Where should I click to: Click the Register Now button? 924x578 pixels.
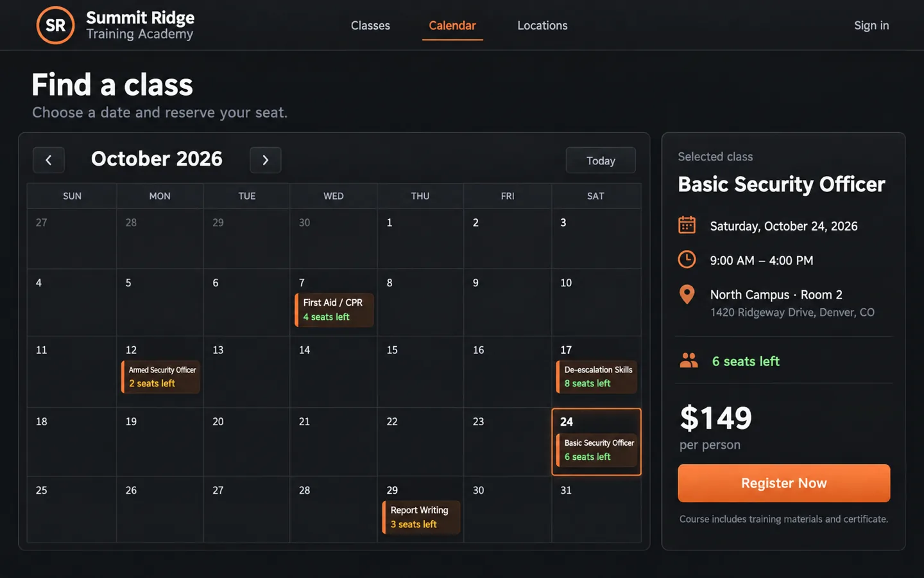point(783,483)
